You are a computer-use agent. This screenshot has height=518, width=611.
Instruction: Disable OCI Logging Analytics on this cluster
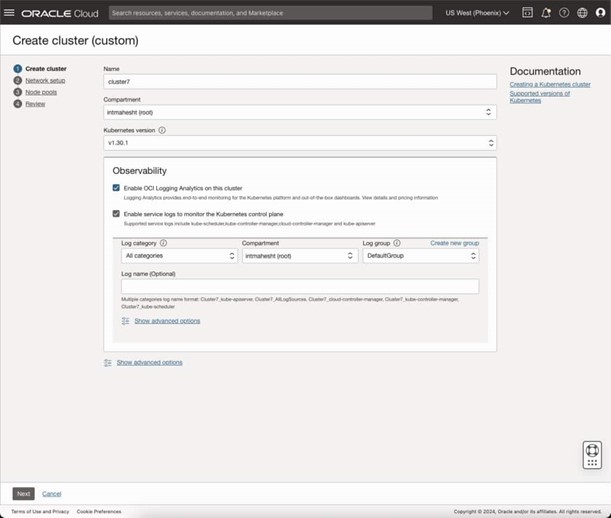(x=117, y=187)
